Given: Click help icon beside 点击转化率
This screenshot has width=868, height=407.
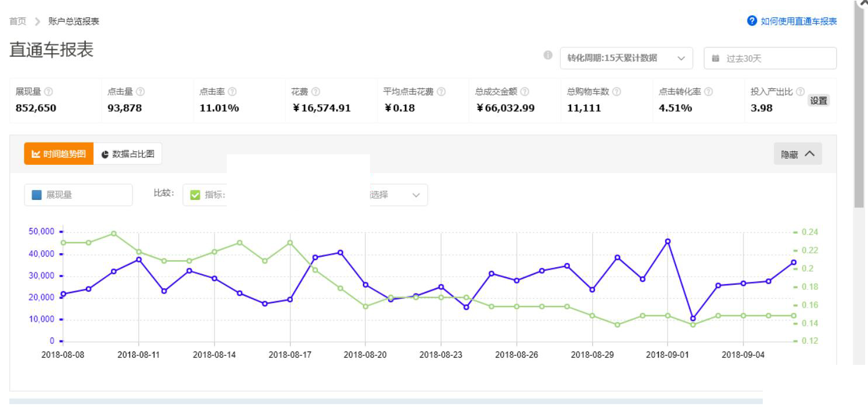Looking at the screenshot, I should click(709, 92).
